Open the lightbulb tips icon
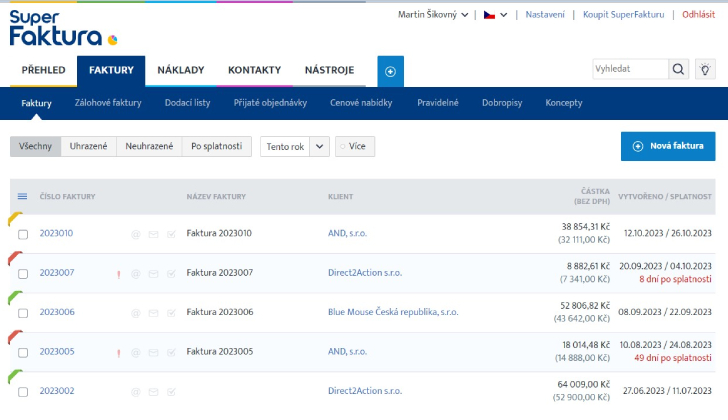728x420 pixels. point(706,69)
